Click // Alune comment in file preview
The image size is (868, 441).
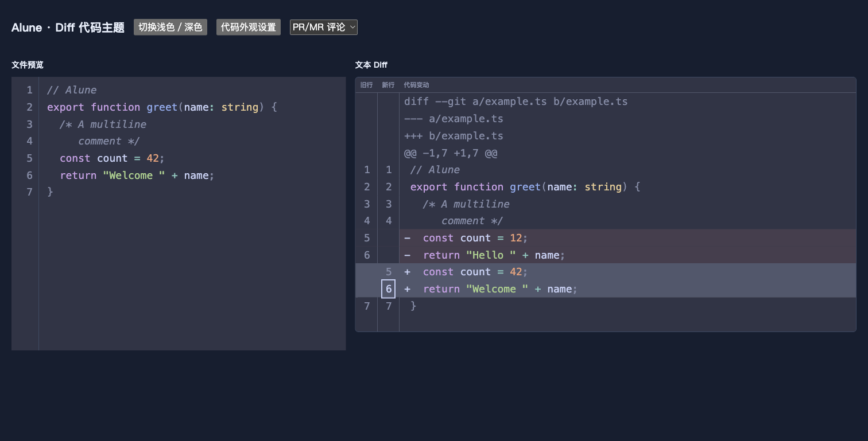(72, 90)
